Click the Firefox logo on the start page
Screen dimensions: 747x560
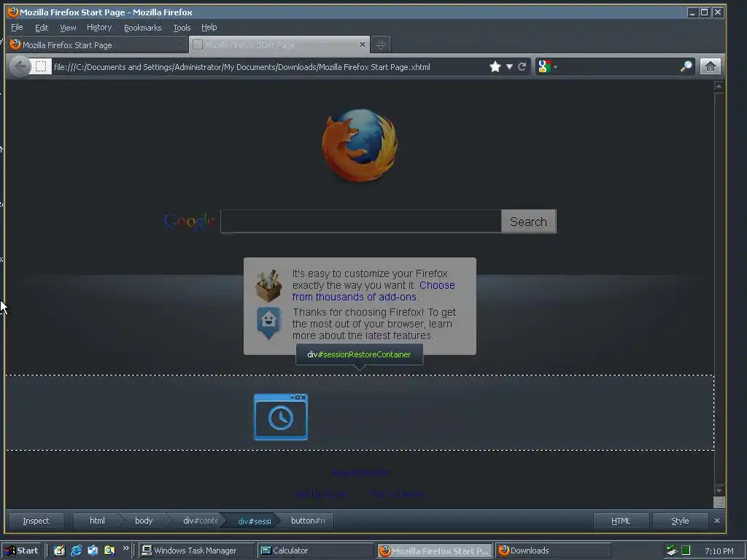tap(360, 145)
